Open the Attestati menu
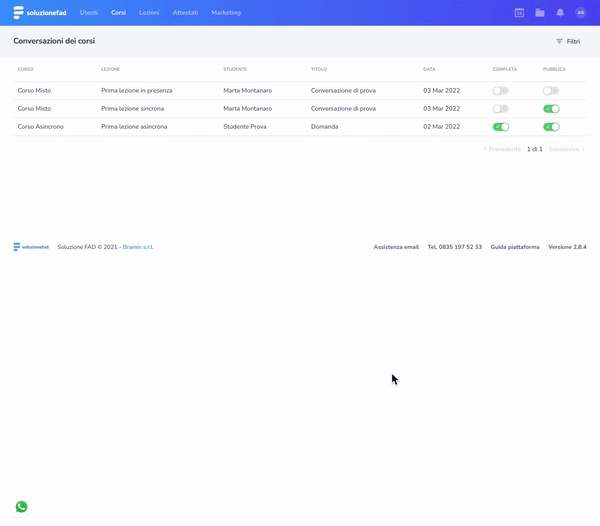Viewport: 600px width, 526px height. click(185, 13)
